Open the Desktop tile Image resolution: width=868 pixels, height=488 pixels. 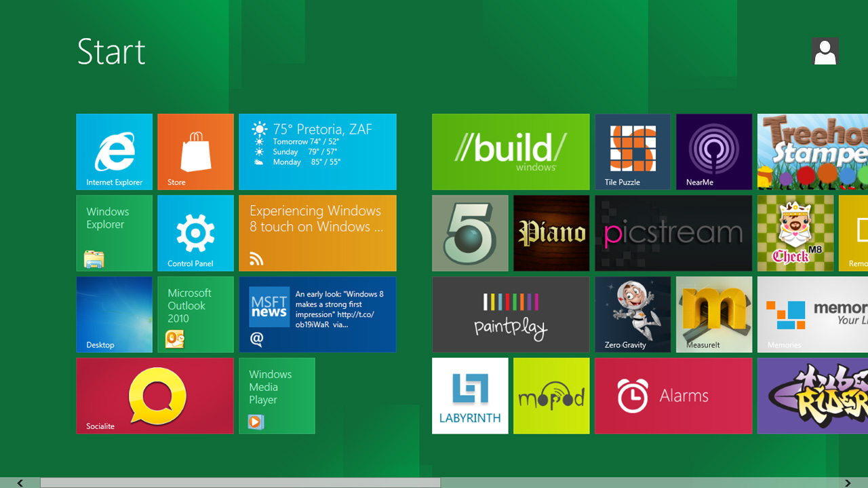tap(114, 314)
